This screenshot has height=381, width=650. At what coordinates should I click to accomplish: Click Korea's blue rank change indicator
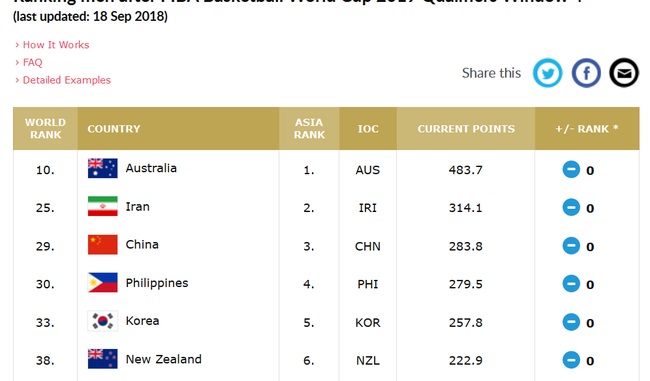571,322
